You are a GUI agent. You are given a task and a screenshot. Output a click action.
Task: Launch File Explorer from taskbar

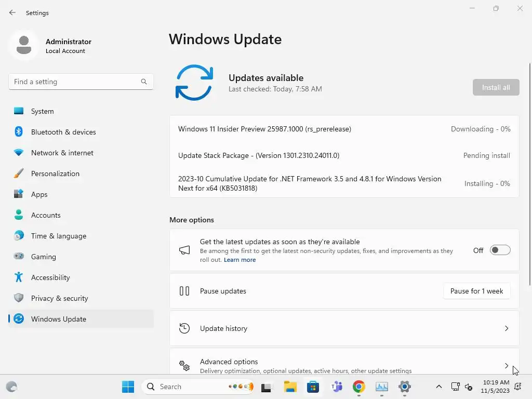point(290,387)
